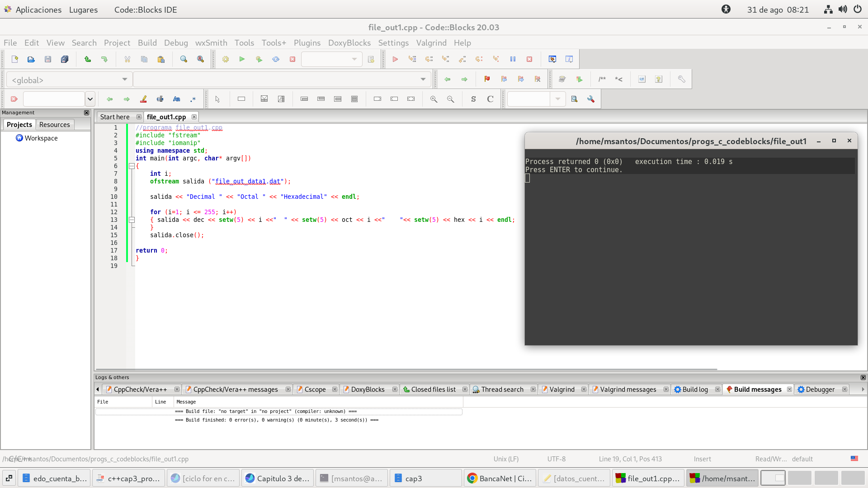
Task: Switch to the Build log tab
Action: 694,389
